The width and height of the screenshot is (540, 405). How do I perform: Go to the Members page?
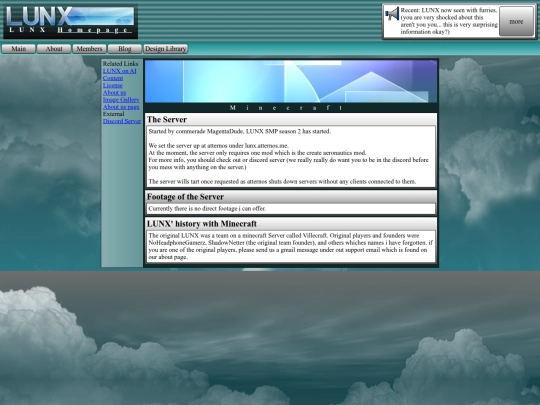point(90,49)
